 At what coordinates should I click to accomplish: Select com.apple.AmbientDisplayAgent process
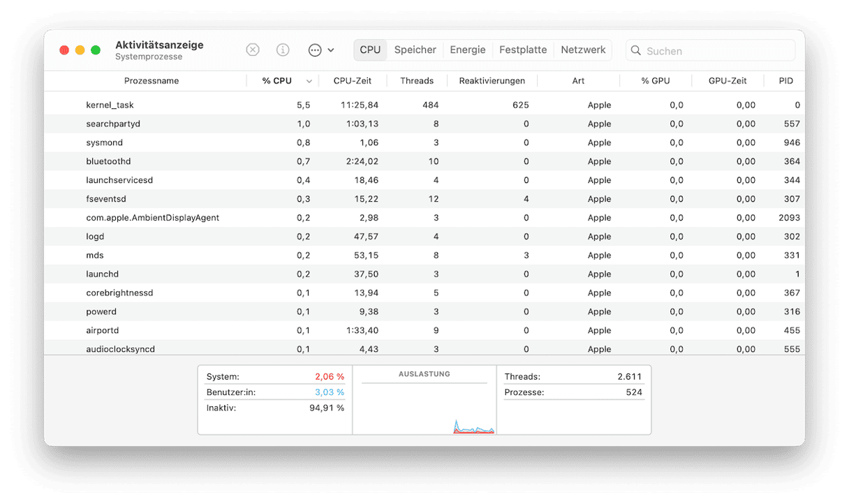[424, 218]
